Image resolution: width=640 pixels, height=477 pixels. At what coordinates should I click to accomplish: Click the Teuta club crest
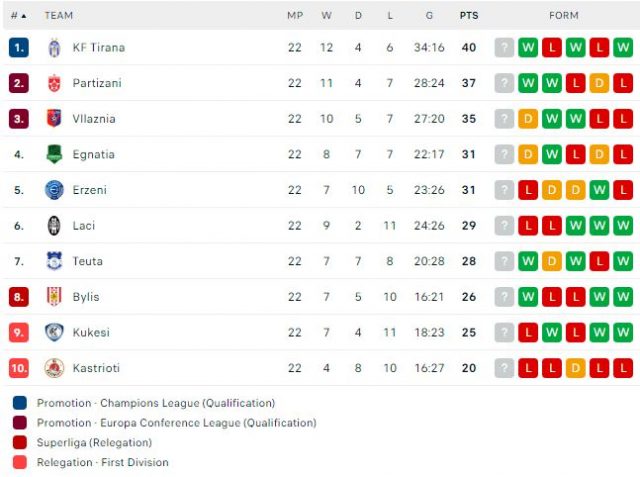54,261
